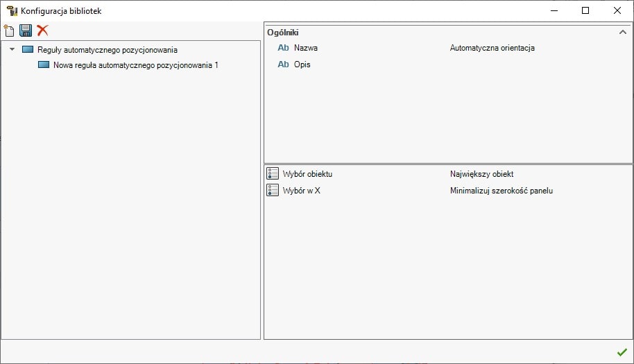634x364 pixels.
Task: Click the list icon beside Wybór obiektu
Action: pyautogui.click(x=273, y=174)
